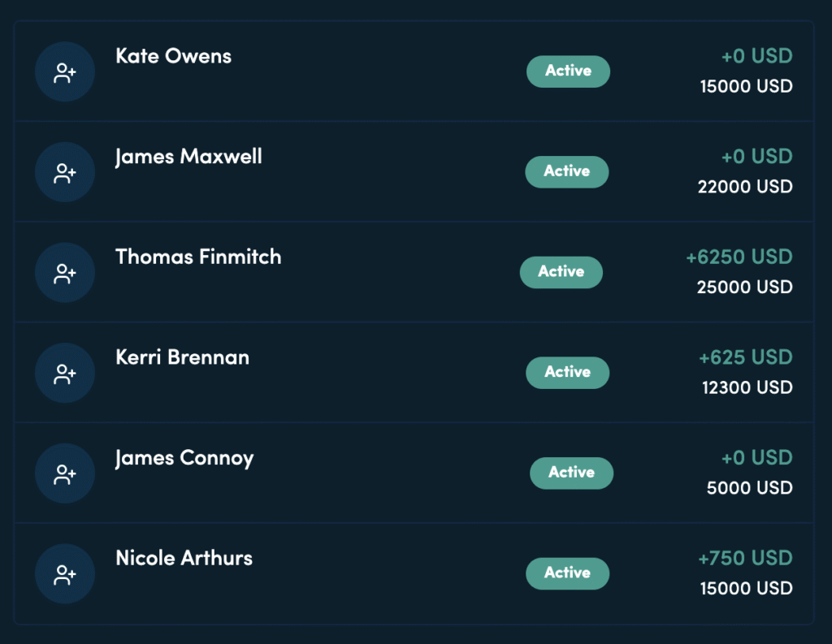The image size is (832, 644).
Task: Select the Thomas Finmitch name
Action: (x=198, y=257)
